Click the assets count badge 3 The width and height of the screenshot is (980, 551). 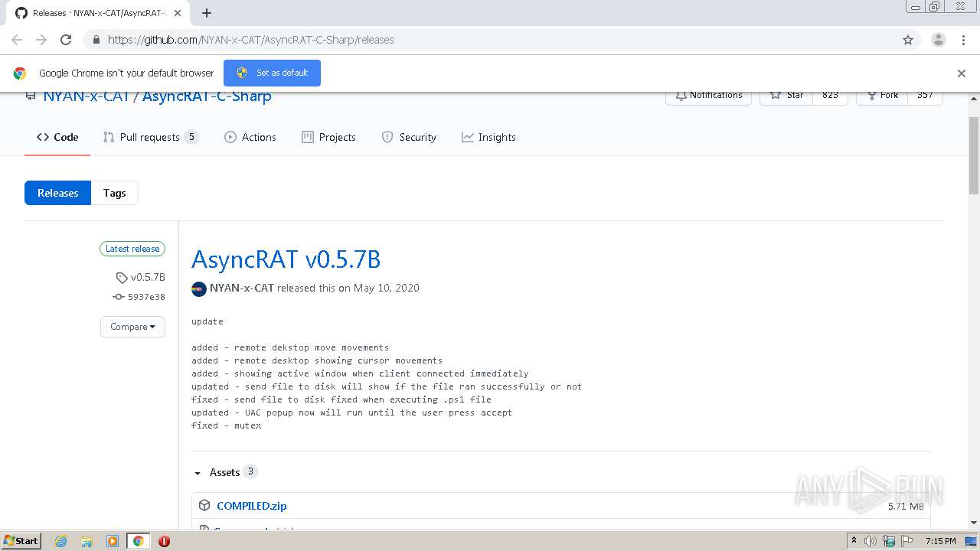(x=250, y=471)
